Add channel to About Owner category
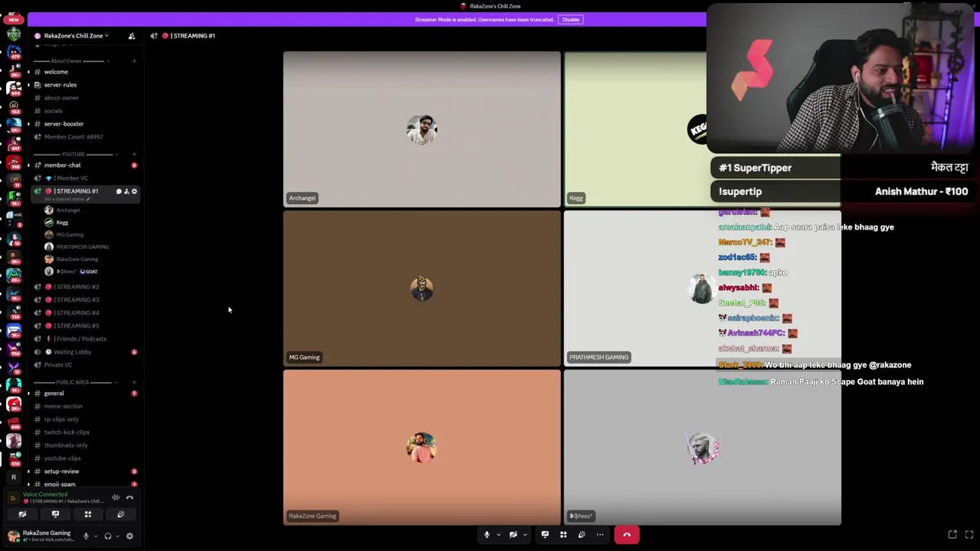Viewport: 980px width, 551px height. (x=134, y=61)
